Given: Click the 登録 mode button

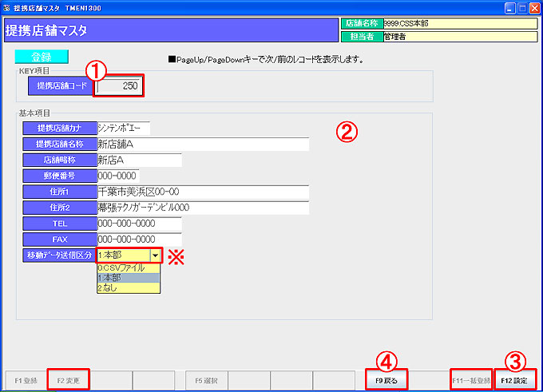Looking at the screenshot, I should (42, 57).
